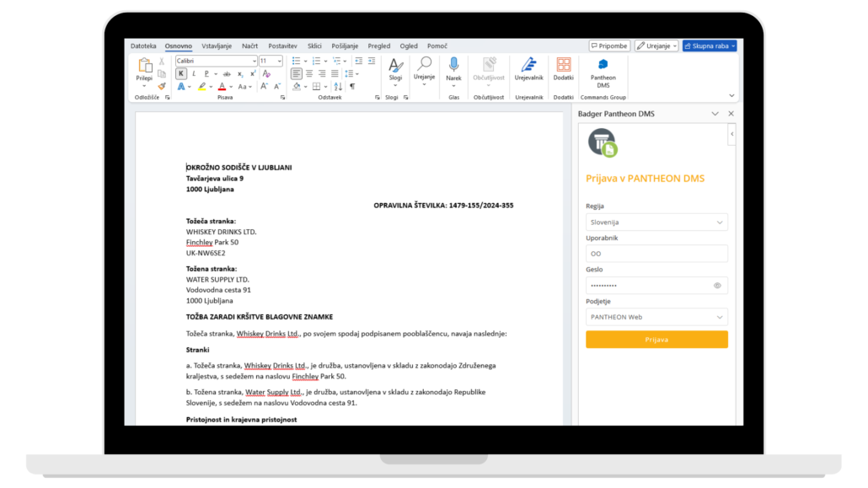Apply the Text Effects blue A icon
The image size is (868, 488).
(x=181, y=87)
